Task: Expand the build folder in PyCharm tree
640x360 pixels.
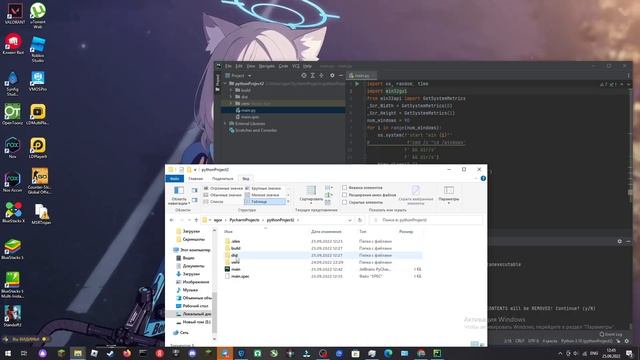Action: click(231, 90)
